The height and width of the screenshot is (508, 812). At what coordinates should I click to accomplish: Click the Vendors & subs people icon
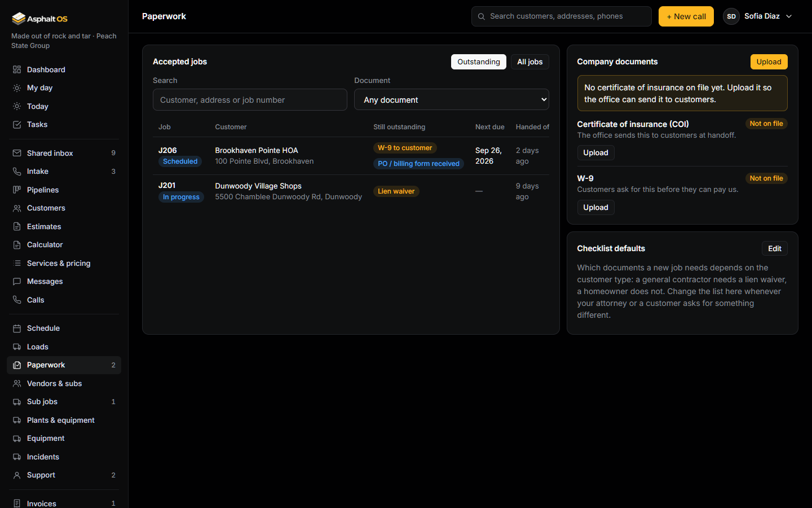tap(17, 383)
